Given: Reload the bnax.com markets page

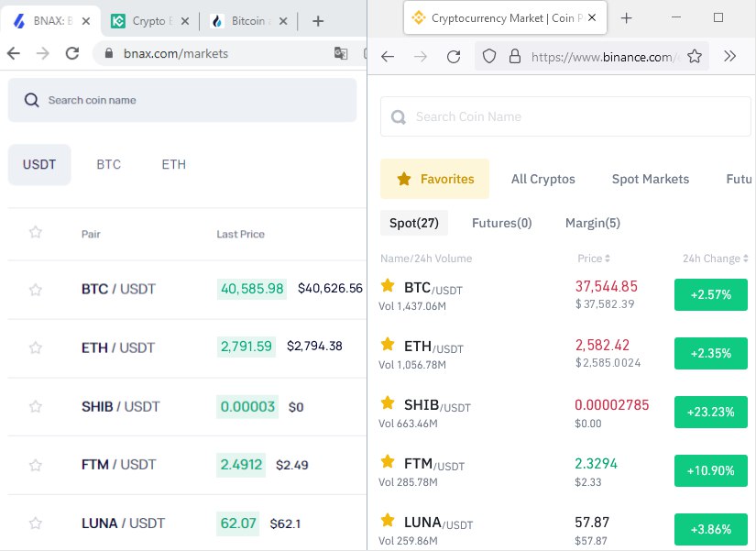Looking at the screenshot, I should [72, 53].
